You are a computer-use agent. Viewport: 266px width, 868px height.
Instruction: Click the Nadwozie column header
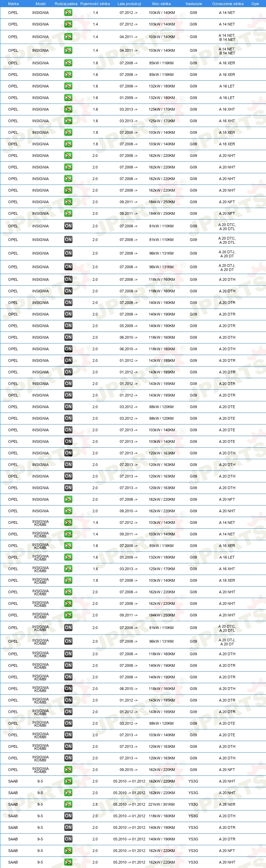tap(194, 4)
